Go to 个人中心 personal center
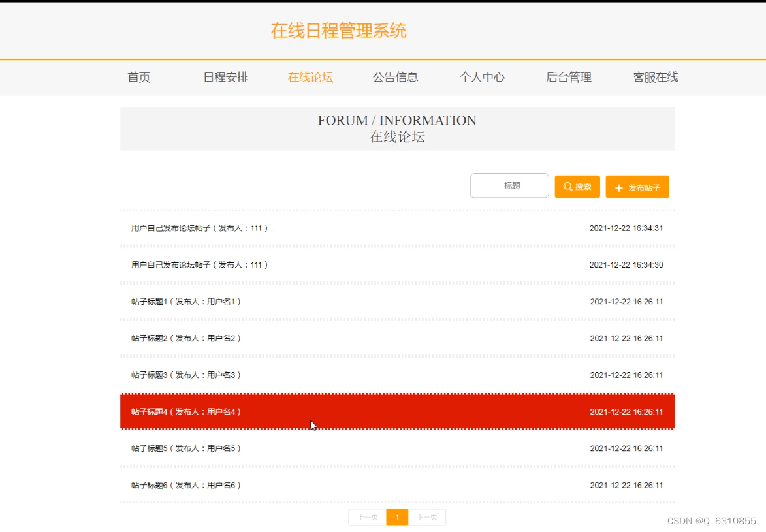 (x=482, y=77)
